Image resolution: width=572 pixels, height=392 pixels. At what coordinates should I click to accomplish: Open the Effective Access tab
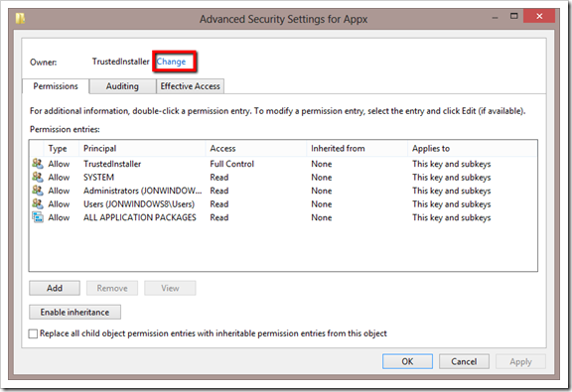(x=190, y=86)
